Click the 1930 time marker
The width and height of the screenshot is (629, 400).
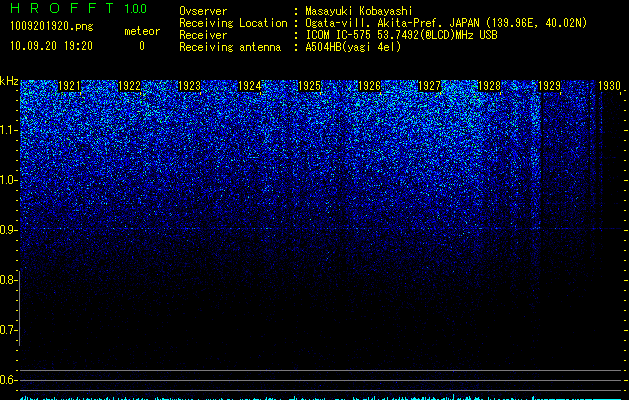(610, 86)
